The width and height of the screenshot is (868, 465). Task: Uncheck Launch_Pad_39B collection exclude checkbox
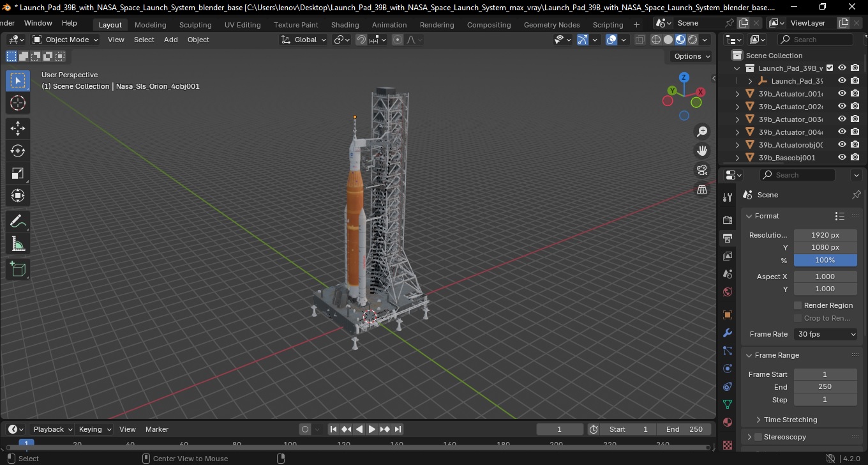point(830,68)
